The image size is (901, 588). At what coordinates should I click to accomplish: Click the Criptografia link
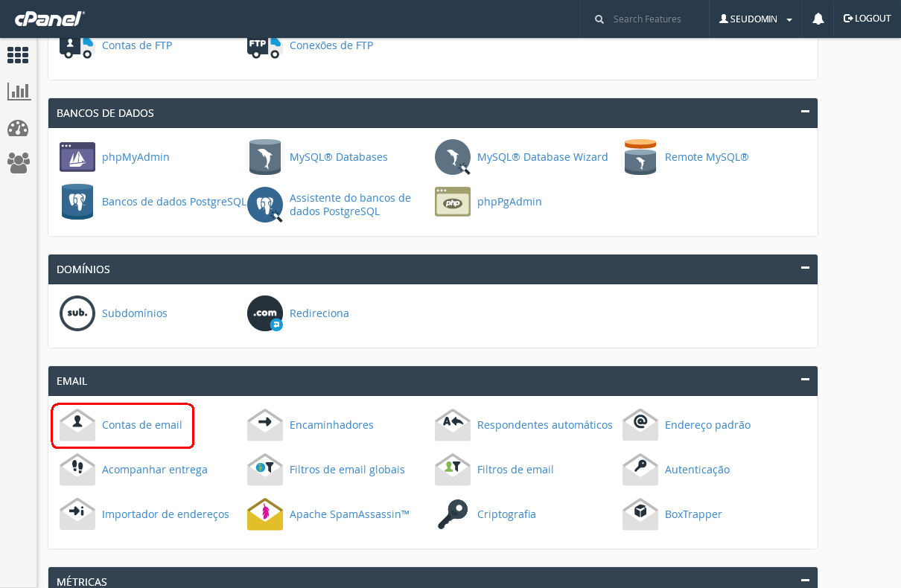tap(506, 514)
